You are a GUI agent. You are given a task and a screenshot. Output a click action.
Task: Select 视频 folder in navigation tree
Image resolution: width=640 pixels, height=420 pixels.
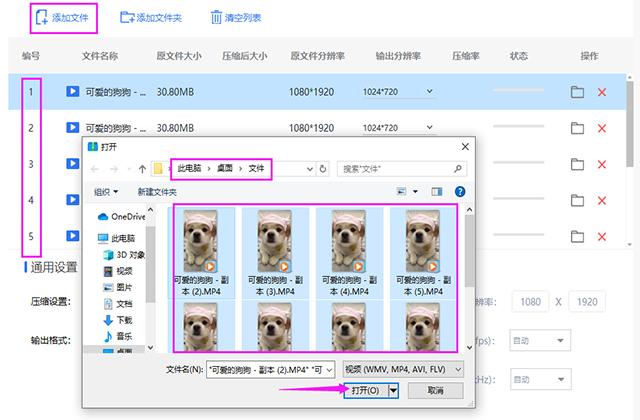pos(118,271)
